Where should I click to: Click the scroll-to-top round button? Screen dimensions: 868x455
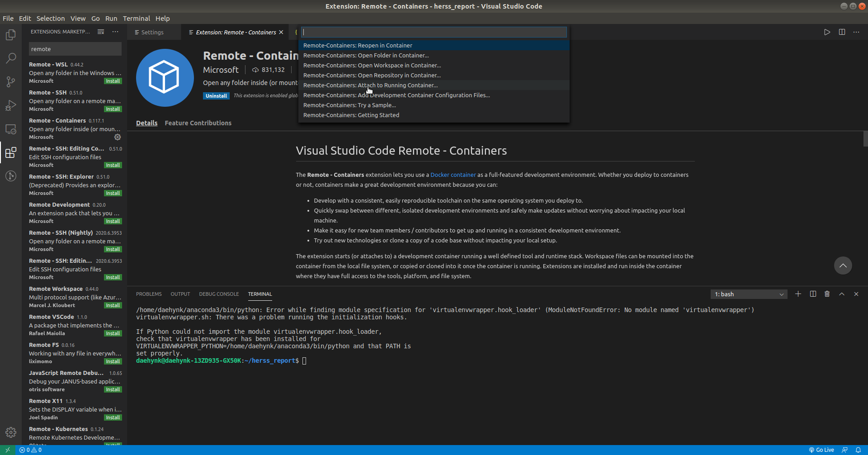(843, 265)
